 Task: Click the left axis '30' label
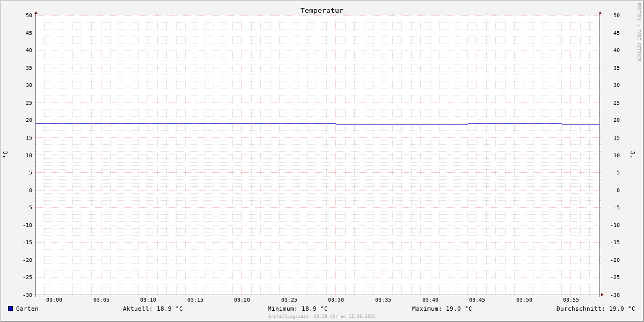[x=29, y=85]
